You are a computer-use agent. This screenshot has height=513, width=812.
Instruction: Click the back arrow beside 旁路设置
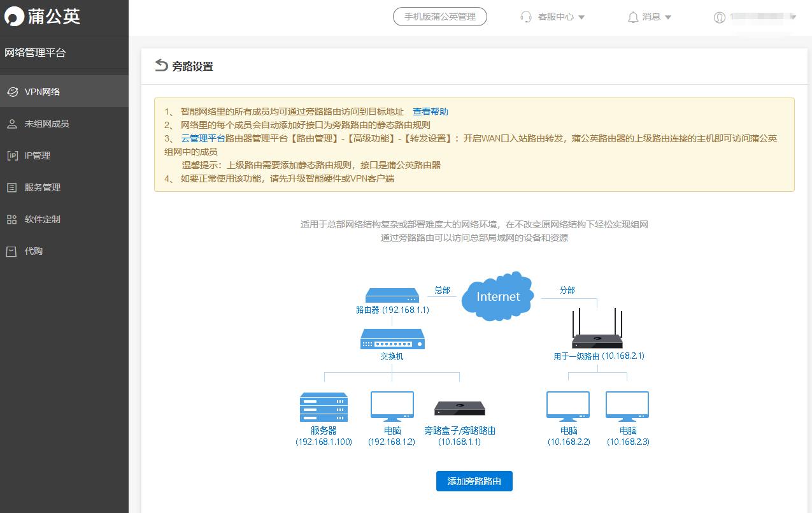pyautogui.click(x=161, y=66)
